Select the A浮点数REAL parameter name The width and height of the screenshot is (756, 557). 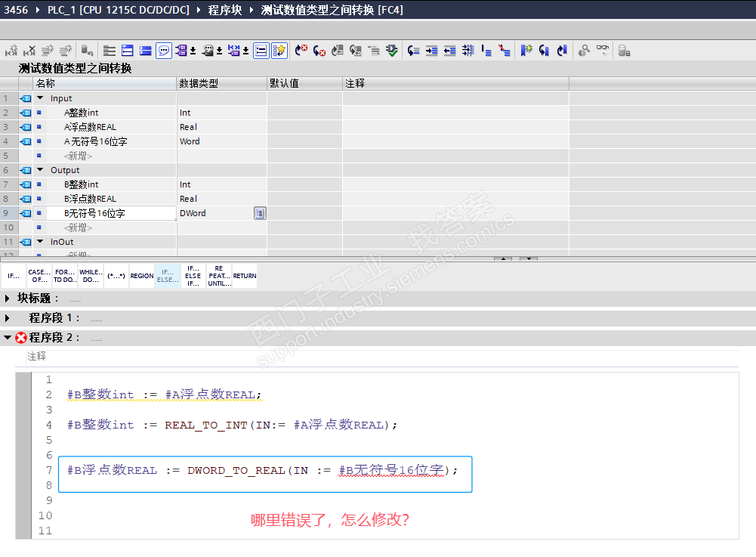pyautogui.click(x=90, y=127)
